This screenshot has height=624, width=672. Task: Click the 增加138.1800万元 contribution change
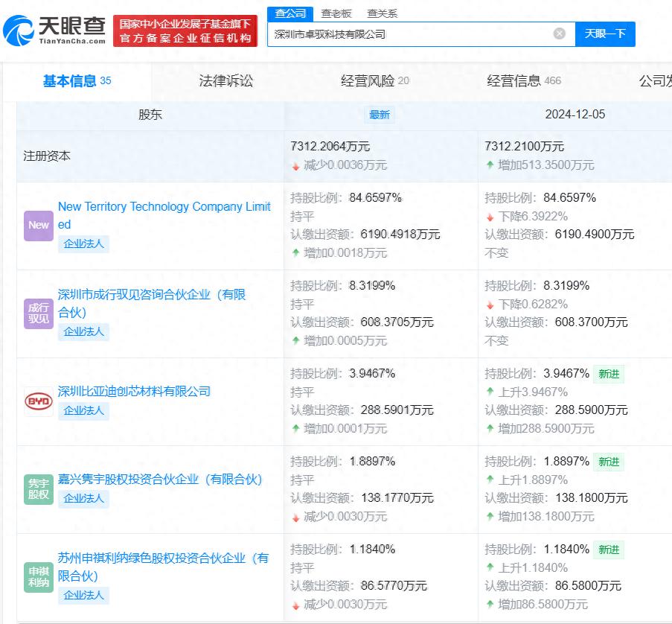coord(546,517)
